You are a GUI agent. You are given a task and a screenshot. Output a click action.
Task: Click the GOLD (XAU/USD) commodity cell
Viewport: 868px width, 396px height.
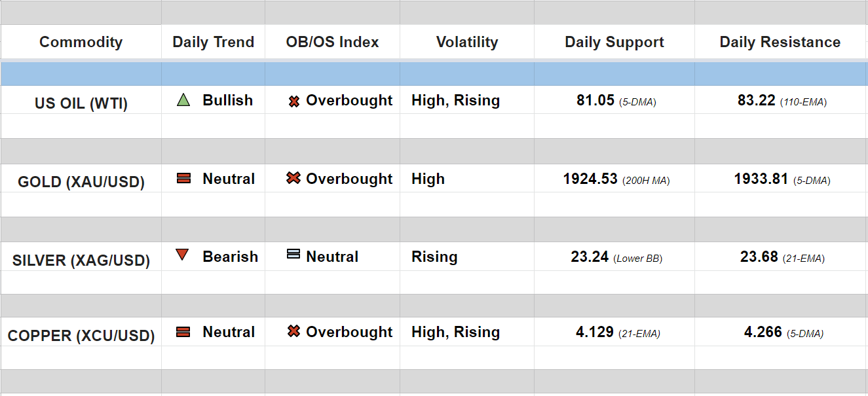(x=81, y=182)
